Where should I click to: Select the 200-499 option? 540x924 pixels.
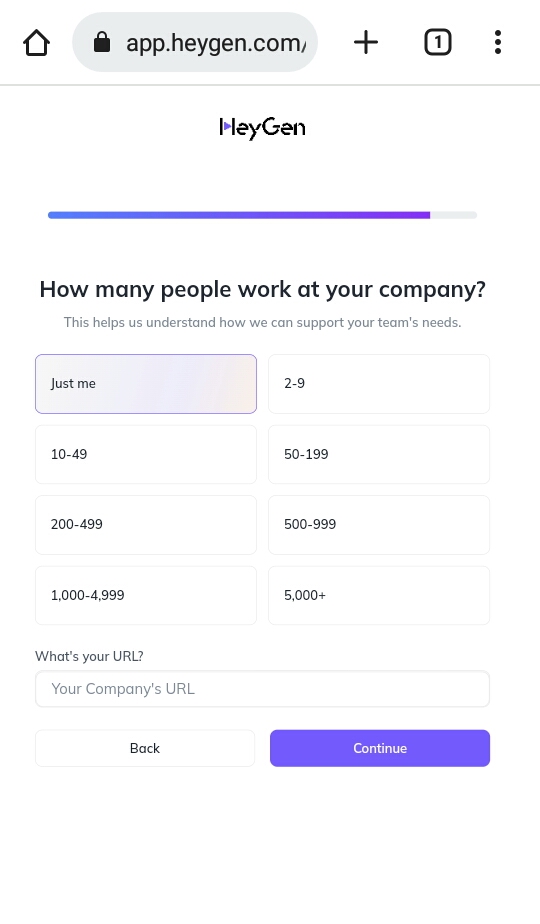pyautogui.click(x=146, y=524)
